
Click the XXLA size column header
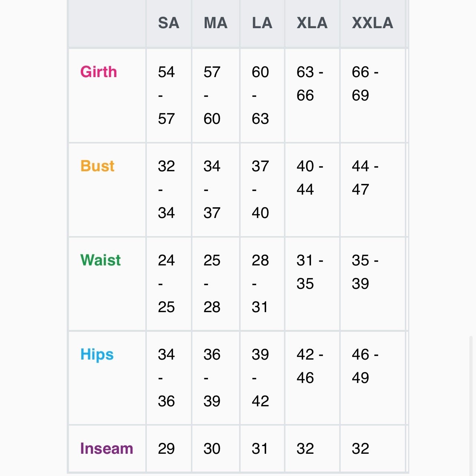tap(373, 23)
